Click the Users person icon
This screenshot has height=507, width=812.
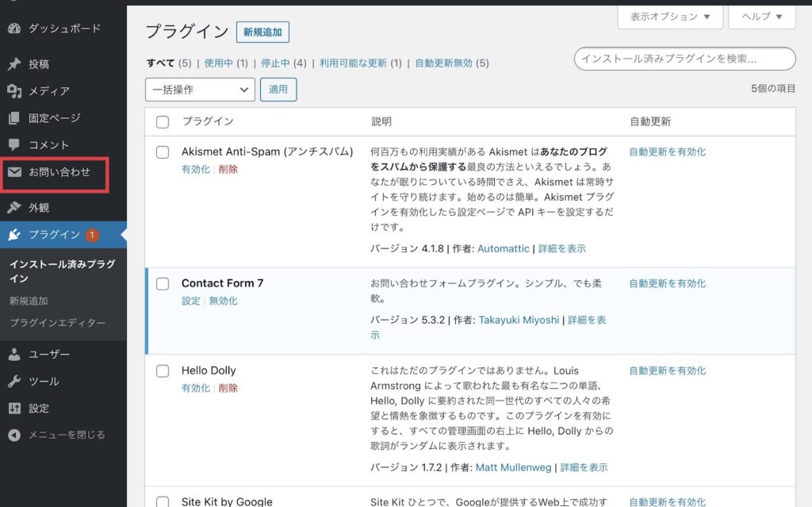coord(14,355)
